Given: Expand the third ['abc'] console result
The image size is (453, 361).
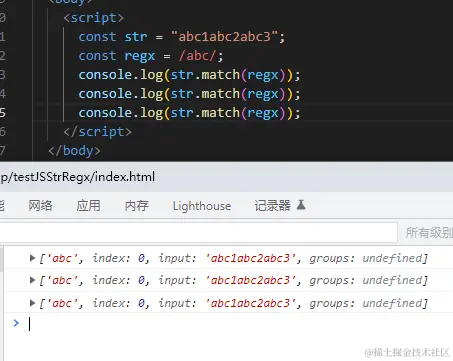Looking at the screenshot, I should pyautogui.click(x=32, y=303).
